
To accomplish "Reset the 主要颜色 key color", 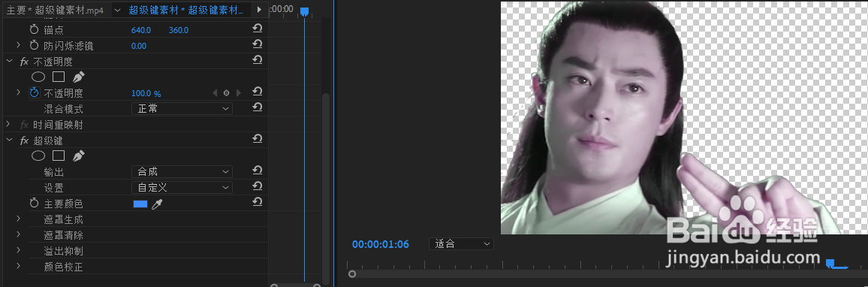I will coord(258,201).
